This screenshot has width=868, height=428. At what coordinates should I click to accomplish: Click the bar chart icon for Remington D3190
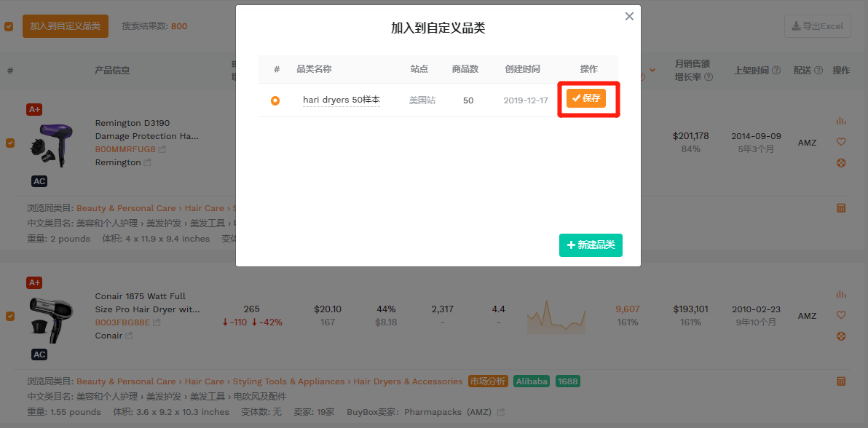841,121
